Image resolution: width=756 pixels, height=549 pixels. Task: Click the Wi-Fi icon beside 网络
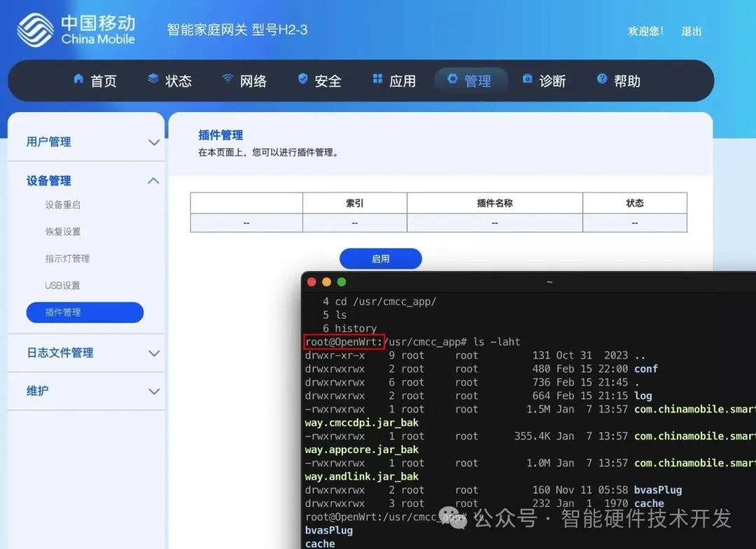pyautogui.click(x=227, y=79)
